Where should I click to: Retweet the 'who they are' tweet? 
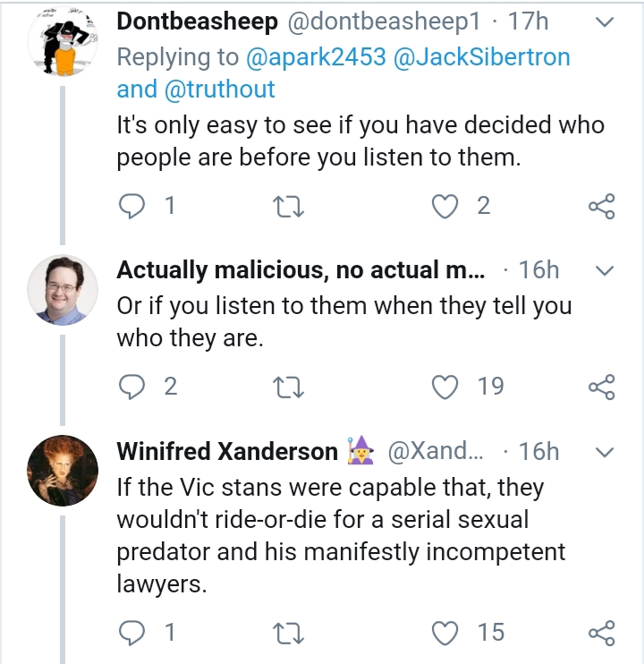pos(289,387)
